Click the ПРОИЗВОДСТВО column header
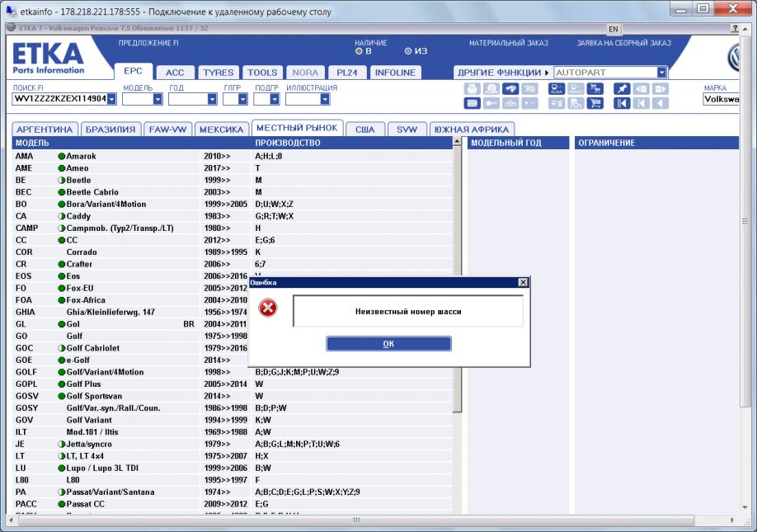Screen dimensions: 757x532 click(288, 143)
